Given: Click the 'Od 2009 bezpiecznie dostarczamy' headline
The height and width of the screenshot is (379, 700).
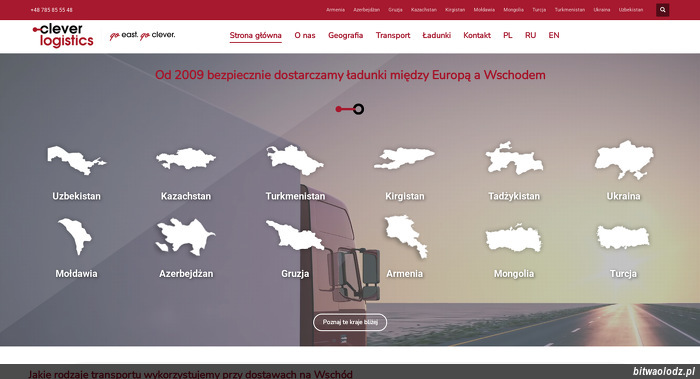Looking at the screenshot, I should [350, 75].
